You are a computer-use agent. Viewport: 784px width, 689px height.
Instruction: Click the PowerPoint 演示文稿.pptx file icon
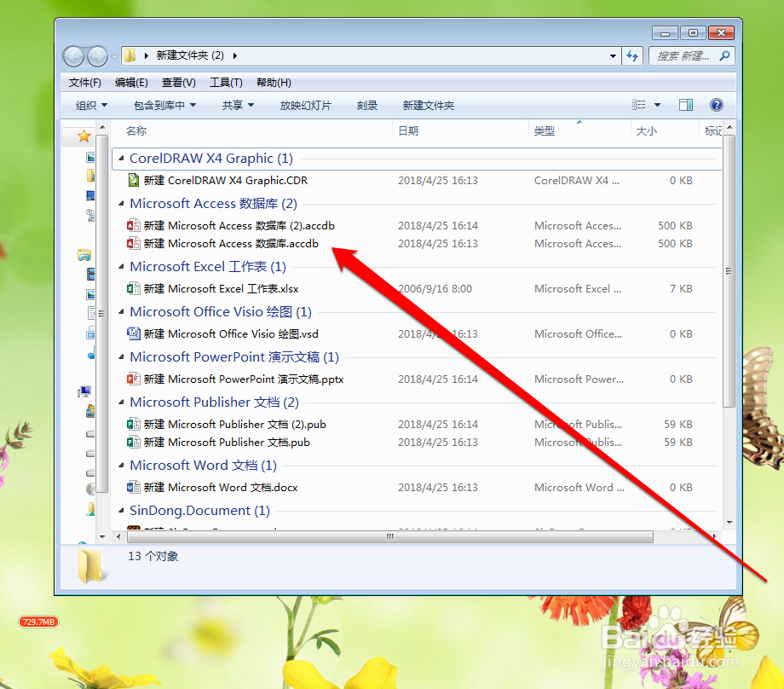pyautogui.click(x=134, y=379)
